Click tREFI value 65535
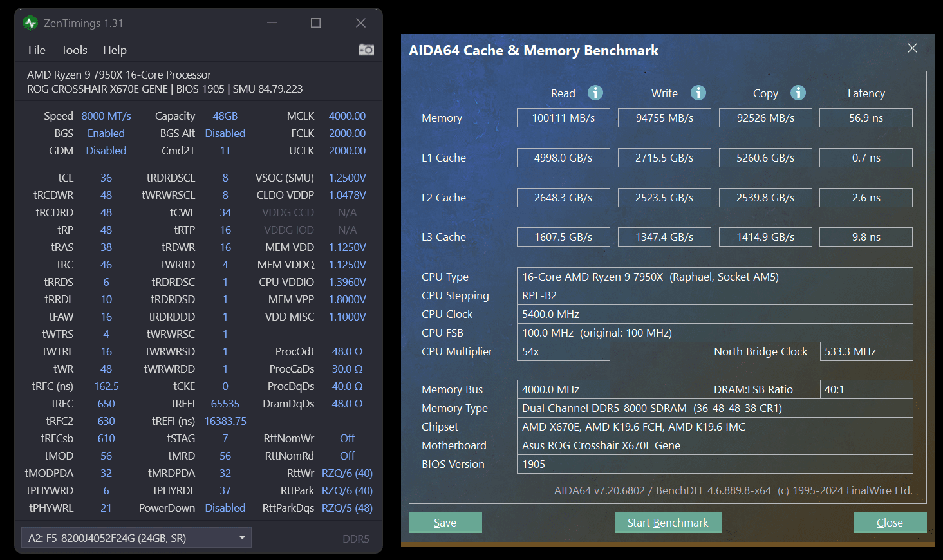The height and width of the screenshot is (560, 943). pos(225,404)
